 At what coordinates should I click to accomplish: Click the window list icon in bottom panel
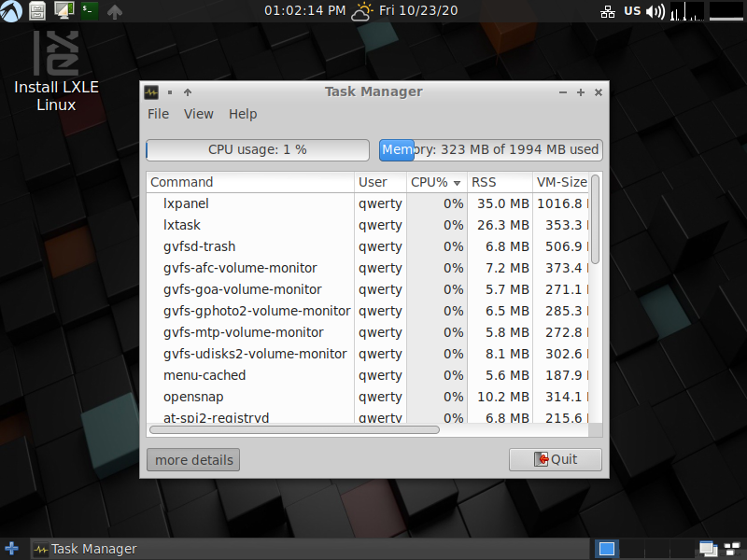[708, 549]
